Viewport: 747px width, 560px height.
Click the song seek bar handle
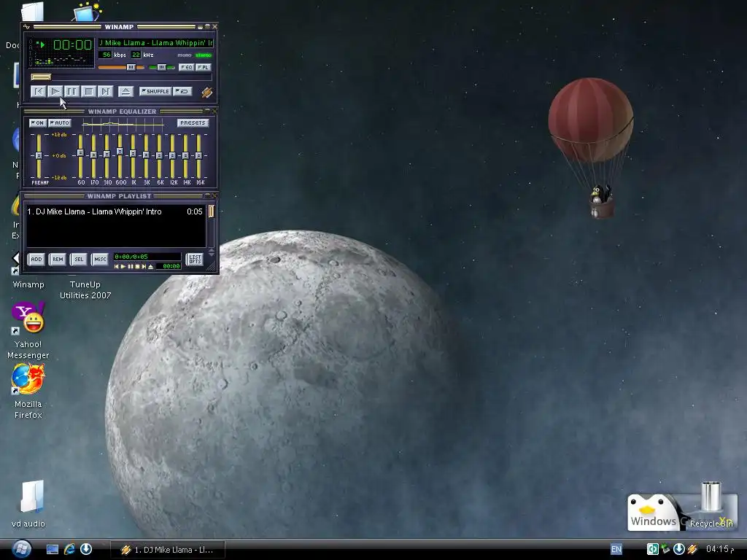click(x=41, y=77)
